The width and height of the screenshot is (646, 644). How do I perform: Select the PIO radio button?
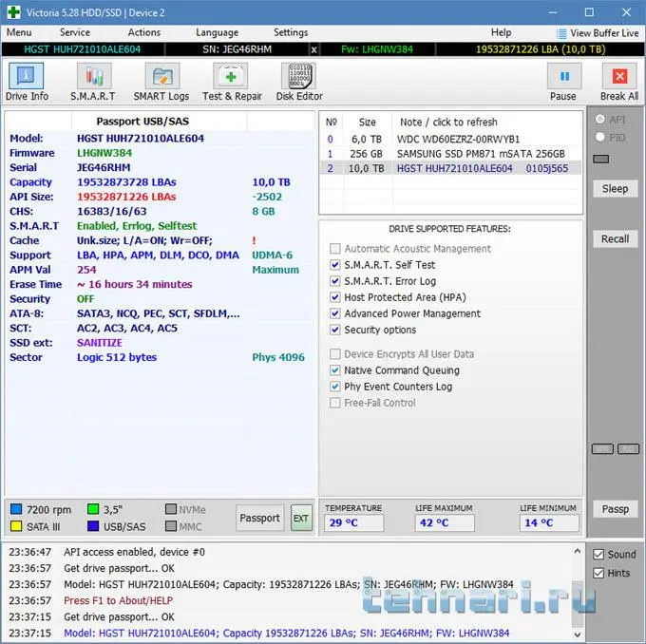[x=599, y=137]
